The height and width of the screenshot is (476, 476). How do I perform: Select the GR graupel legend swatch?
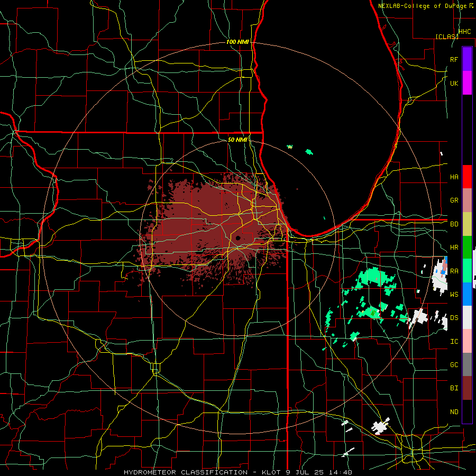click(467, 200)
